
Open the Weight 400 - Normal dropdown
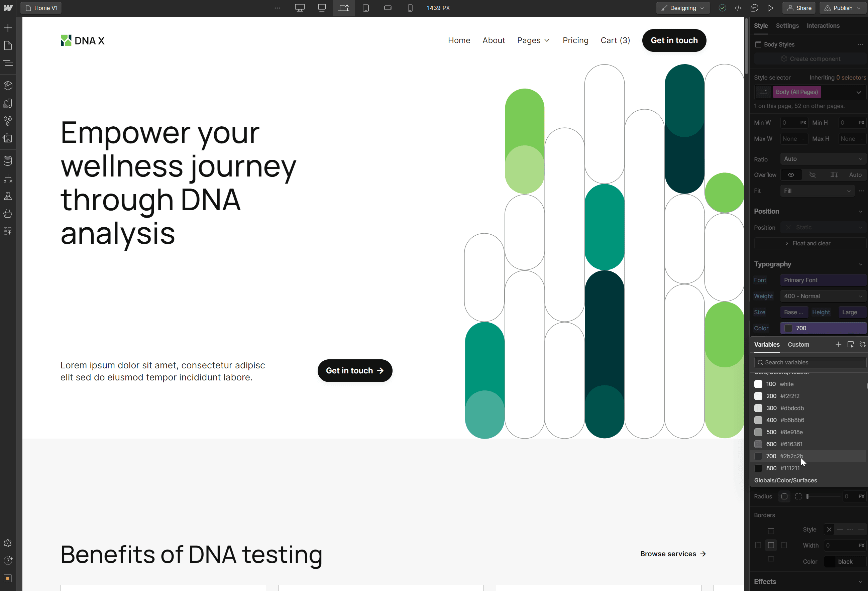[x=823, y=296]
